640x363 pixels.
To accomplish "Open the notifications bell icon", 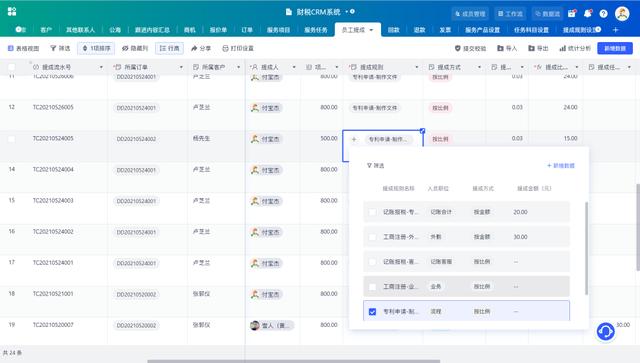I will [587, 13].
